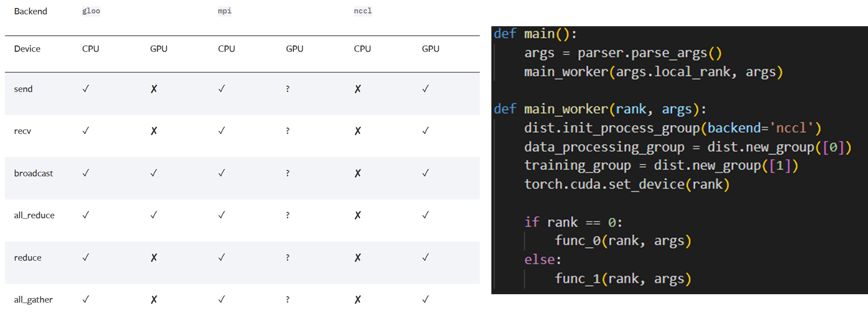
Task: Click the CPU device cell under nccl
Action: click(362, 49)
